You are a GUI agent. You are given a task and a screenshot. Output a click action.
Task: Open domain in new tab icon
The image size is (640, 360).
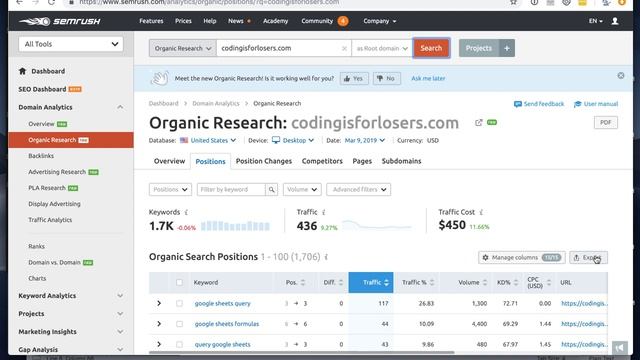(x=478, y=122)
